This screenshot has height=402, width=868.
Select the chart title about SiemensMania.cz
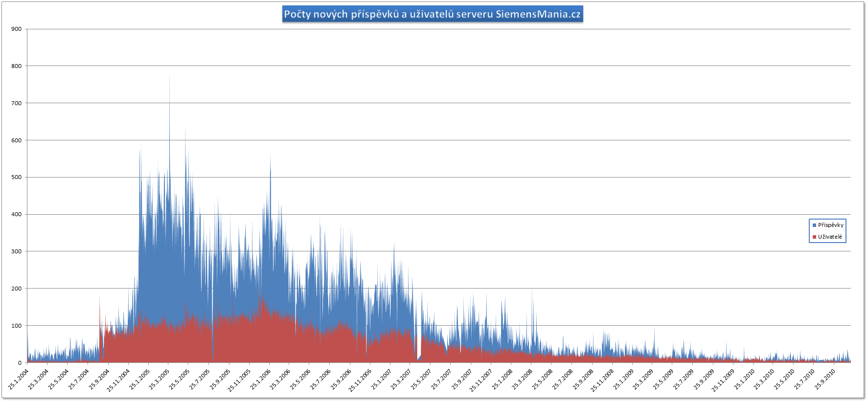pyautogui.click(x=433, y=14)
